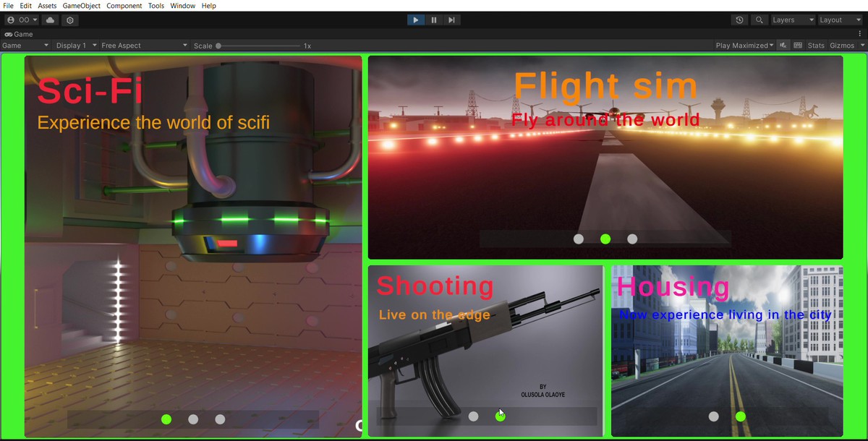Select the first dot on the Shooting card

pos(473,416)
